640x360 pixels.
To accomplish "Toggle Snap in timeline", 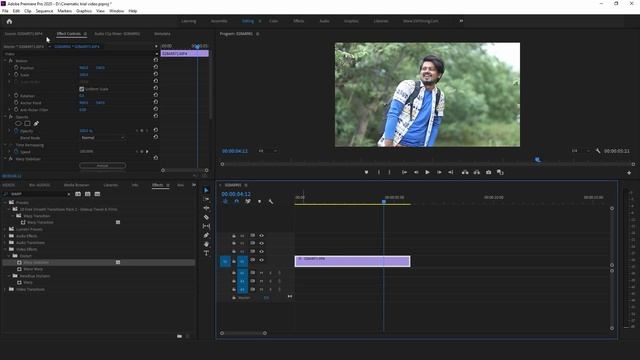I will (236, 201).
